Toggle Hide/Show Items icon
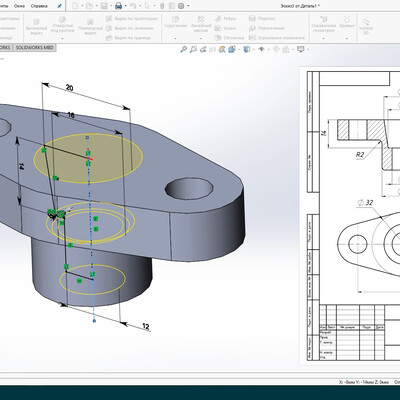The image size is (400, 400). tap(262, 50)
